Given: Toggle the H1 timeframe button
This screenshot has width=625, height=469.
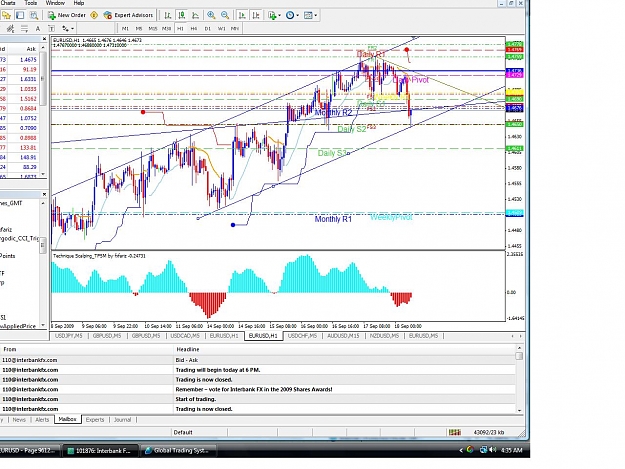Looking at the screenshot, I should [180, 28].
